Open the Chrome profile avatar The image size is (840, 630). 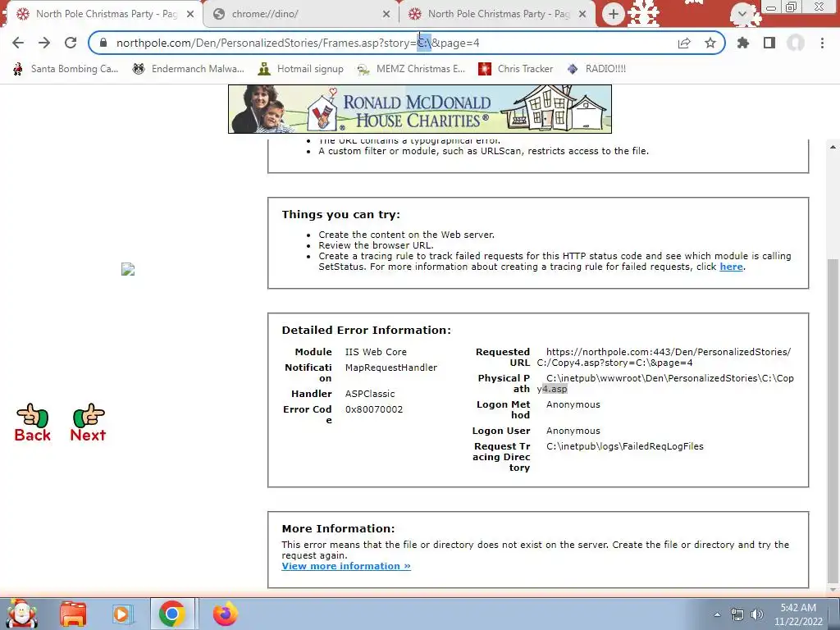(796, 43)
